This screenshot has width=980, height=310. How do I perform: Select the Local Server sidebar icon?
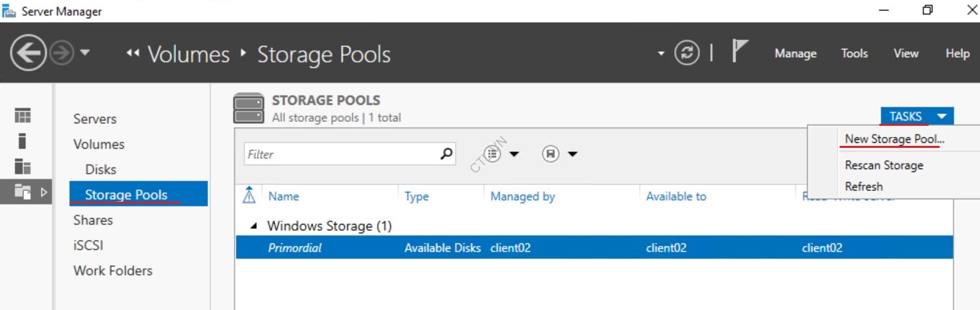coord(23,141)
